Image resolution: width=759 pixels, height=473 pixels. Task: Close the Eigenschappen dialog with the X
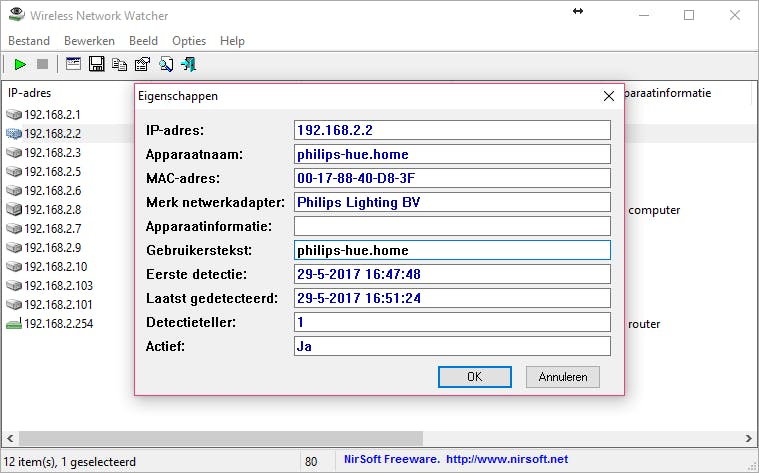pyautogui.click(x=608, y=96)
